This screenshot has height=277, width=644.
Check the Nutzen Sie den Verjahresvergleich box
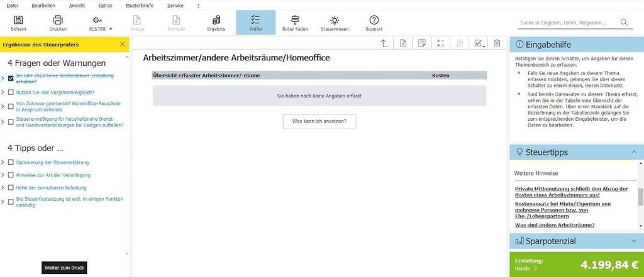click(x=11, y=92)
